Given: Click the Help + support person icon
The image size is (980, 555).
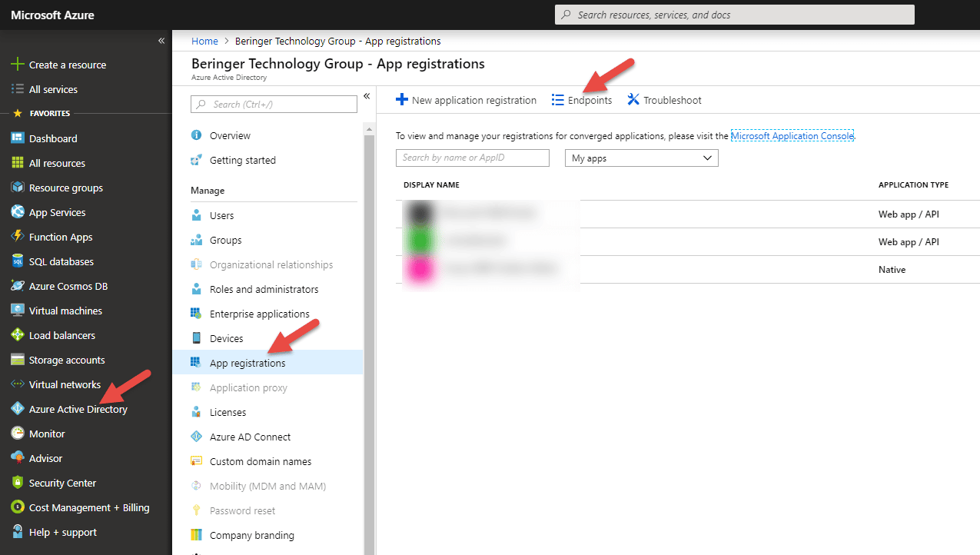Looking at the screenshot, I should click(x=17, y=532).
